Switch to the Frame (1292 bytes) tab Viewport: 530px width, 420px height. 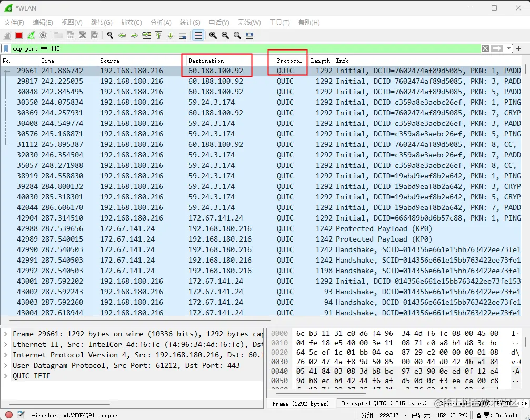[x=301, y=404]
